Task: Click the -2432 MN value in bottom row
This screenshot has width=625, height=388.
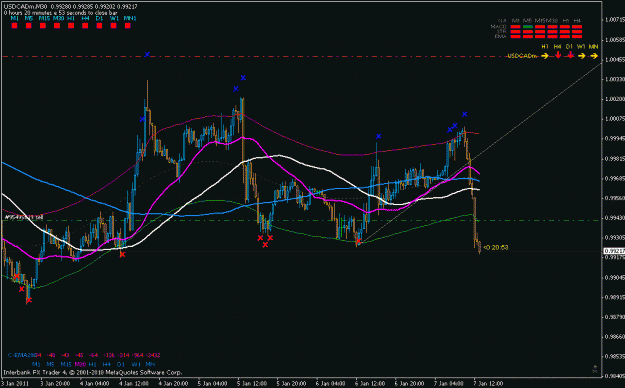Action: pyautogui.click(x=153, y=355)
